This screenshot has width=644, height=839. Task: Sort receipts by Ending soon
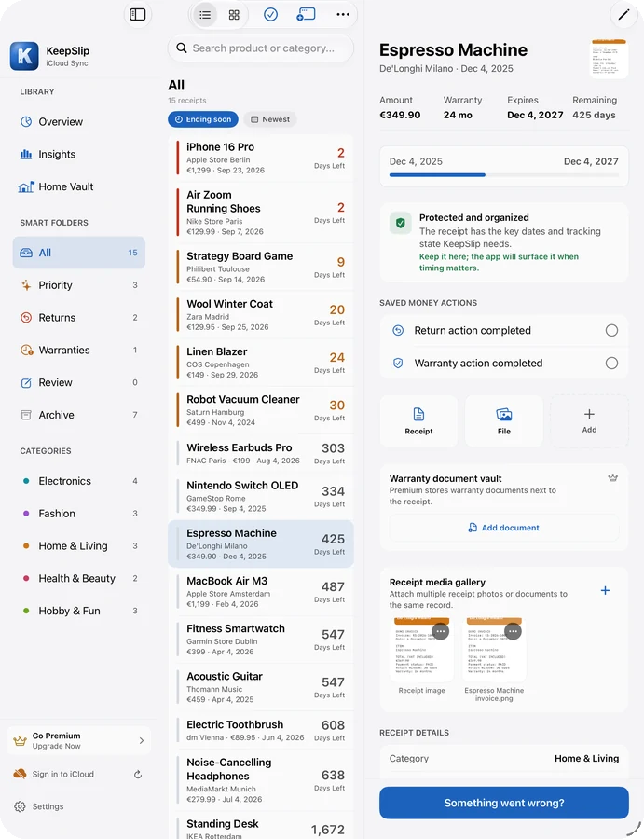point(203,119)
